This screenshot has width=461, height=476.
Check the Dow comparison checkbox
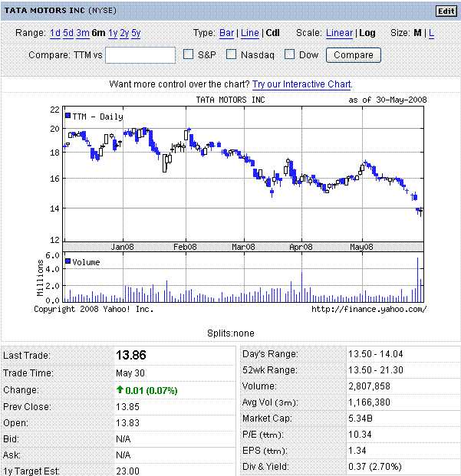point(290,54)
